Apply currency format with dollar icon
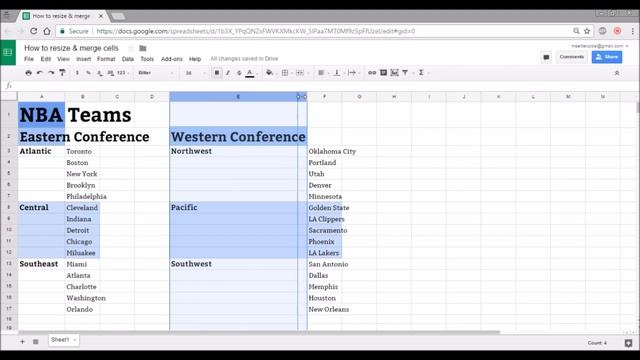The height and width of the screenshot is (360, 640). click(x=77, y=73)
